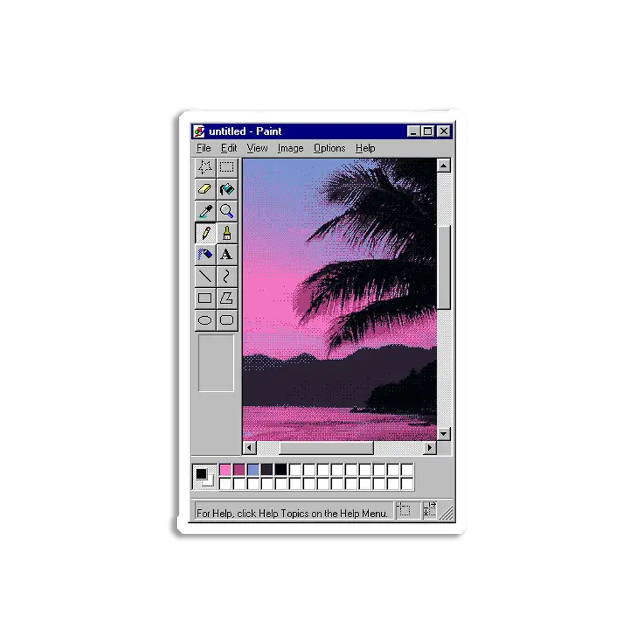Pick the Eraser tool

point(205,189)
